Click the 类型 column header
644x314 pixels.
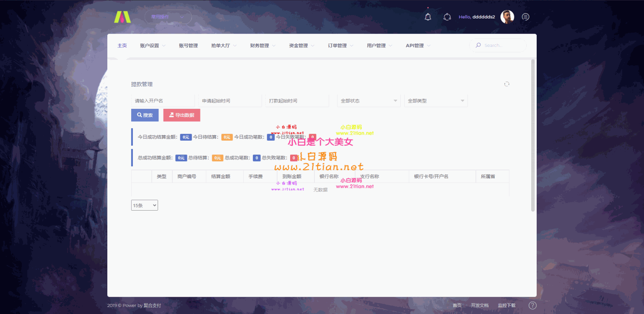[162, 177]
